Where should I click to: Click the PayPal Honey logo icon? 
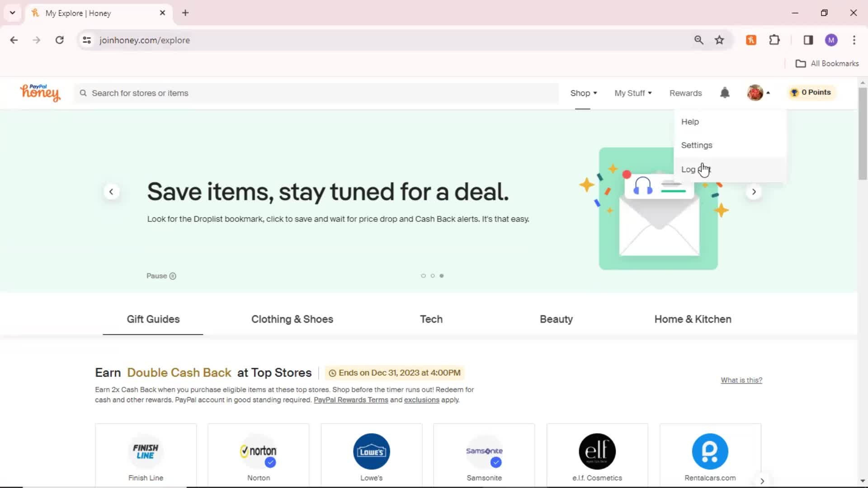click(40, 93)
